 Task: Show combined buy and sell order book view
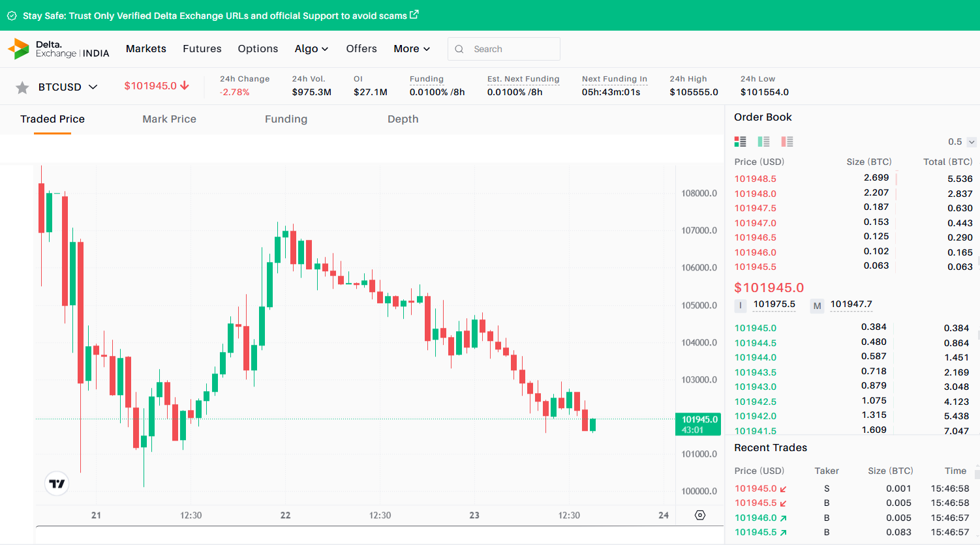[x=740, y=141]
